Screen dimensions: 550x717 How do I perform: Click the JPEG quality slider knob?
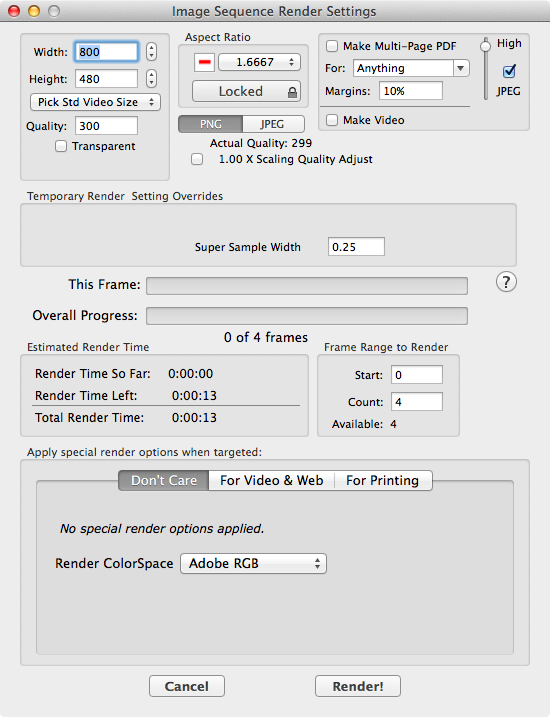(x=486, y=45)
